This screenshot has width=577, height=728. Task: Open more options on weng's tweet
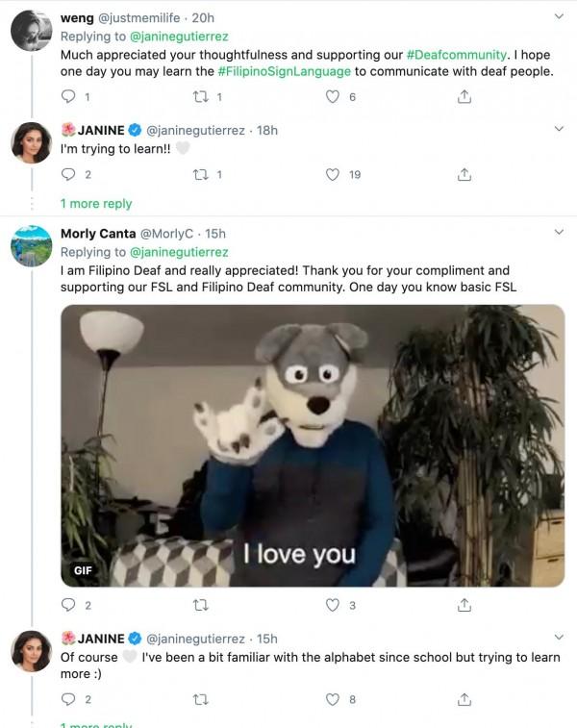click(560, 17)
